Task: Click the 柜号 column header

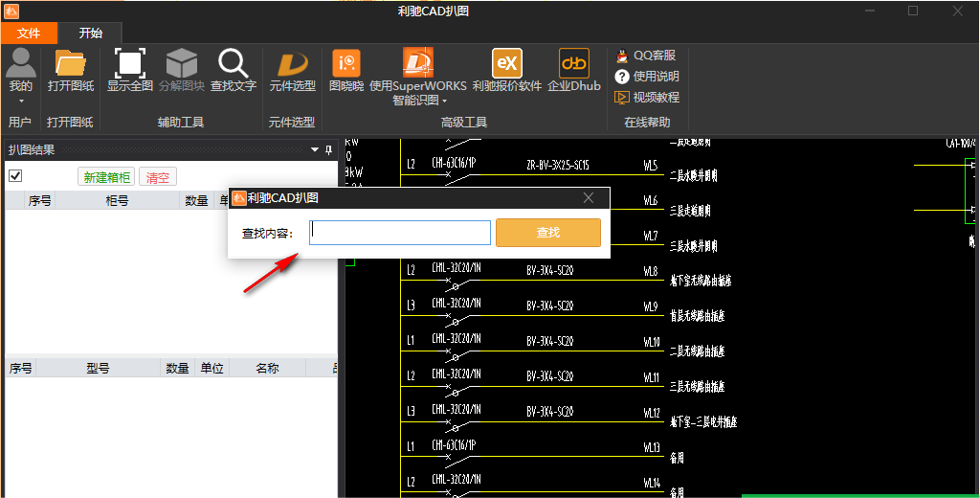Action: 117,200
